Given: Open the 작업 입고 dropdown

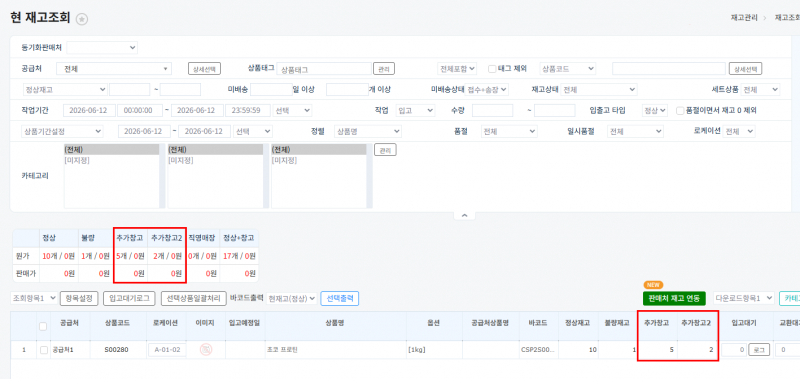Looking at the screenshot, I should 415,110.
